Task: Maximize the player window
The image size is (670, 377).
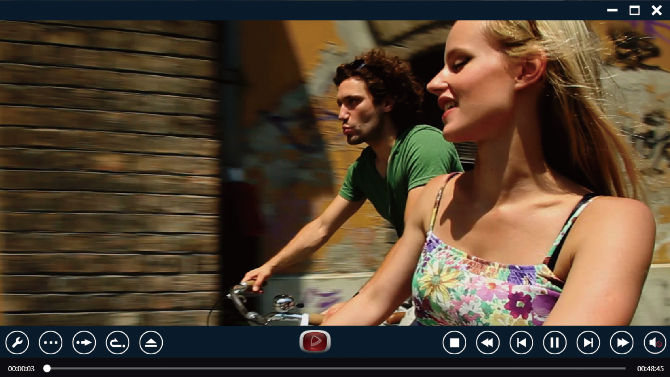Action: point(635,10)
